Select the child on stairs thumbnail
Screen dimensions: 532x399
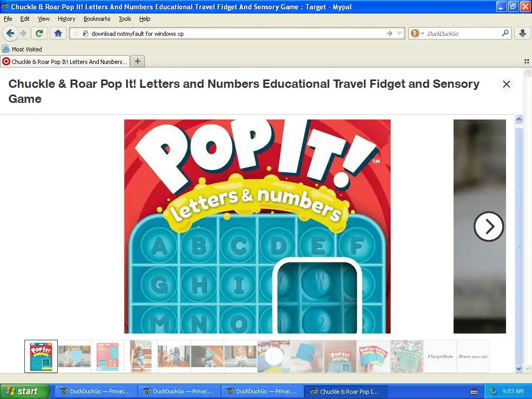[x=141, y=356]
